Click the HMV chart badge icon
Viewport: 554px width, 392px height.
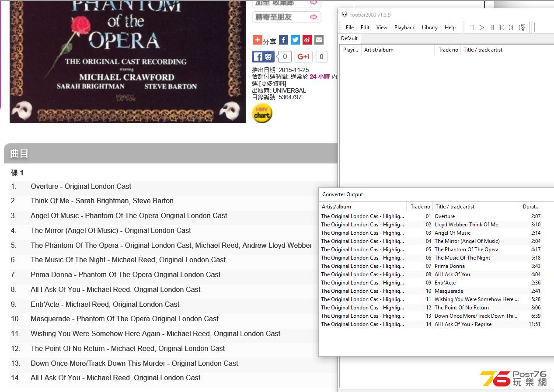(262, 113)
